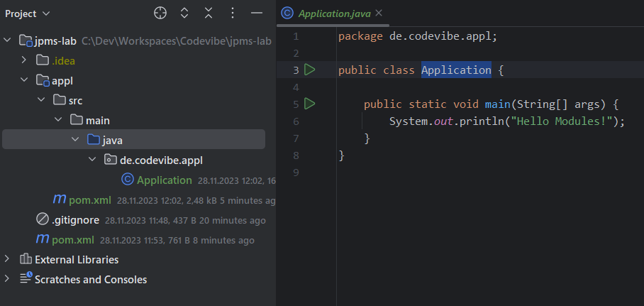Hide the Project panel with the minimize dash
This screenshot has height=306, width=644.
(x=257, y=13)
